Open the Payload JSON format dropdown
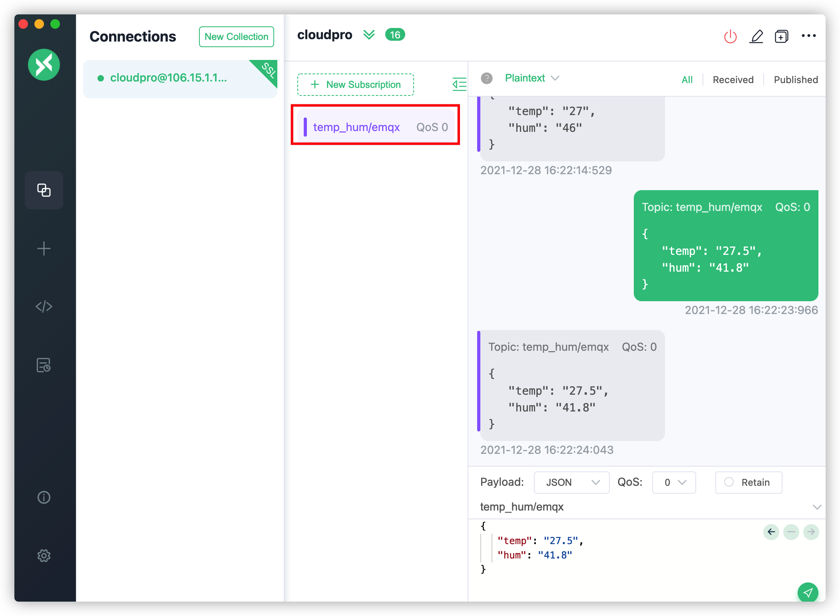Image resolution: width=840 pixels, height=616 pixels. [x=571, y=483]
